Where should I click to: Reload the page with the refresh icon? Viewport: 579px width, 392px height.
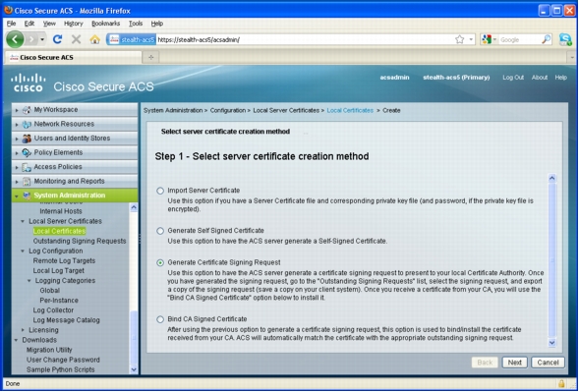(57, 39)
